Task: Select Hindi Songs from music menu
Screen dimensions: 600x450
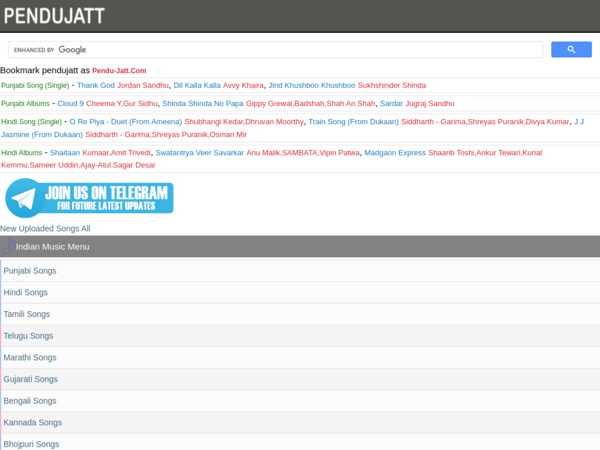Action: [300, 293]
